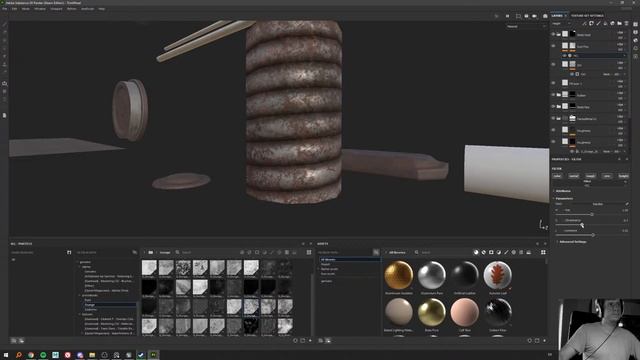640x360 pixels.
Task: Toggle visibility of Fill layer 1
Action: [x=553, y=83]
